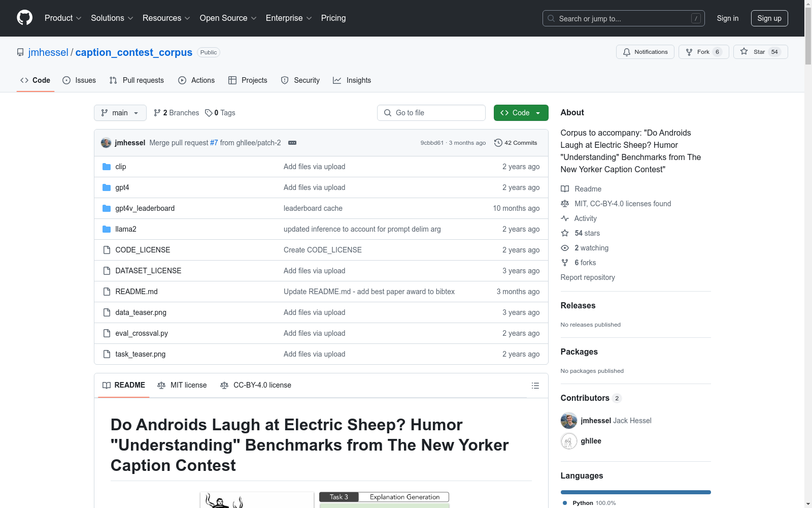Viewport: 812px width, 508px height.
Task: Switch to the Actions tab
Action: coord(196,80)
